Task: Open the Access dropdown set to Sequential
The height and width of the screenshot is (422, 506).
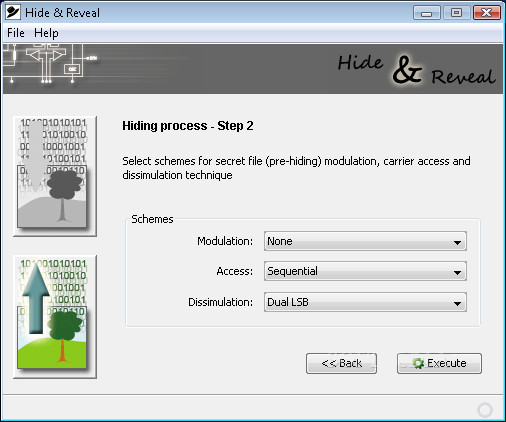Action: click(365, 271)
